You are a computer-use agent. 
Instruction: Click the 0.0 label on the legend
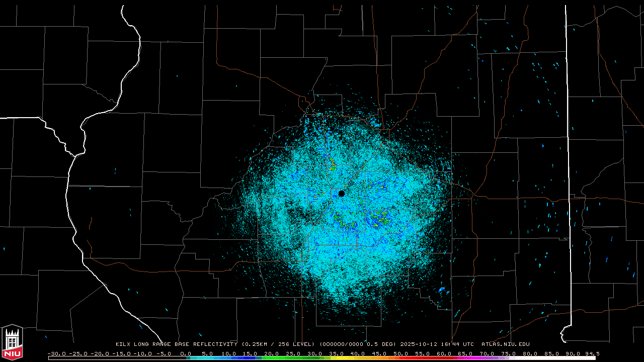coord(186,353)
